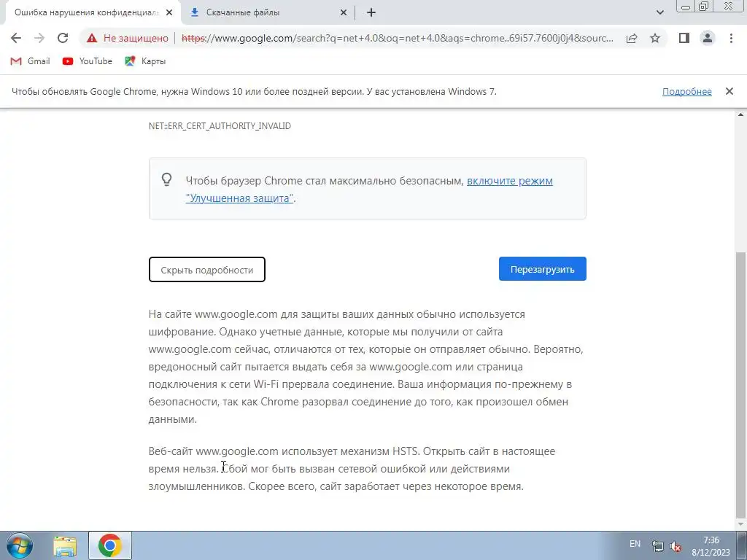Click the 'Скрыть подробности' button
This screenshot has height=560, width=747.
pos(206,270)
